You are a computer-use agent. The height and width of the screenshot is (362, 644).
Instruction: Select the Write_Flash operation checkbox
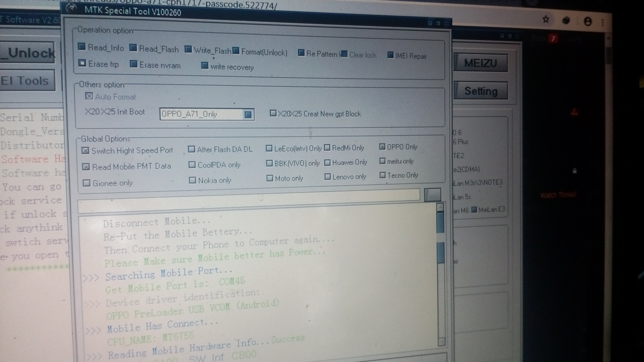point(188,49)
